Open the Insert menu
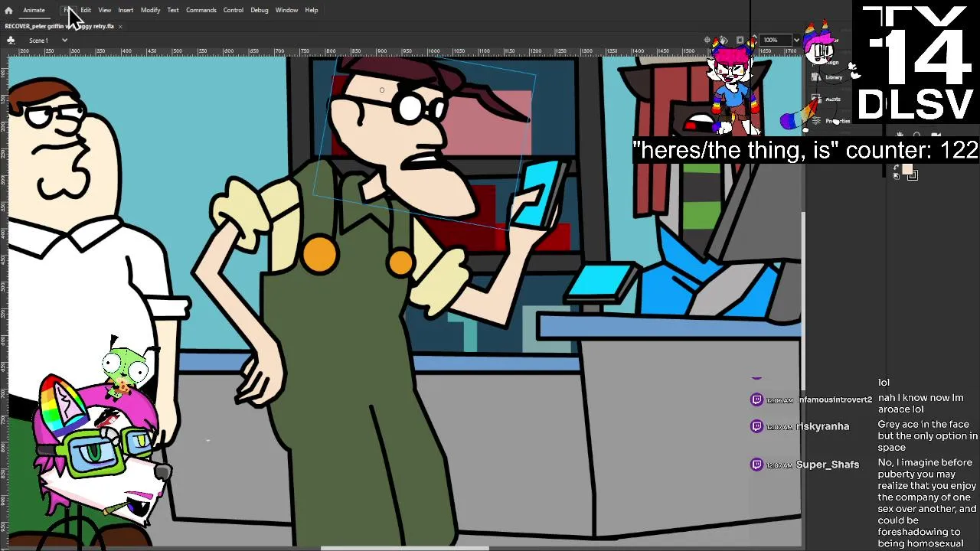Image resolution: width=980 pixels, height=551 pixels. [126, 10]
